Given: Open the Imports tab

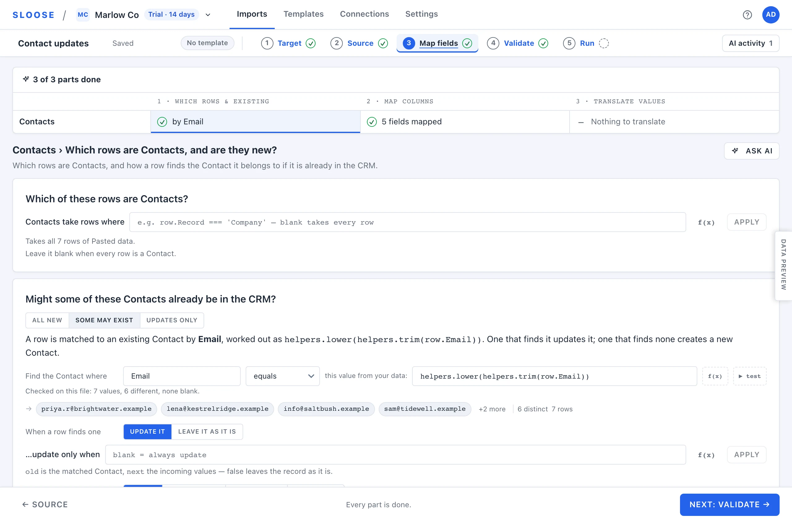Looking at the screenshot, I should coord(252,14).
